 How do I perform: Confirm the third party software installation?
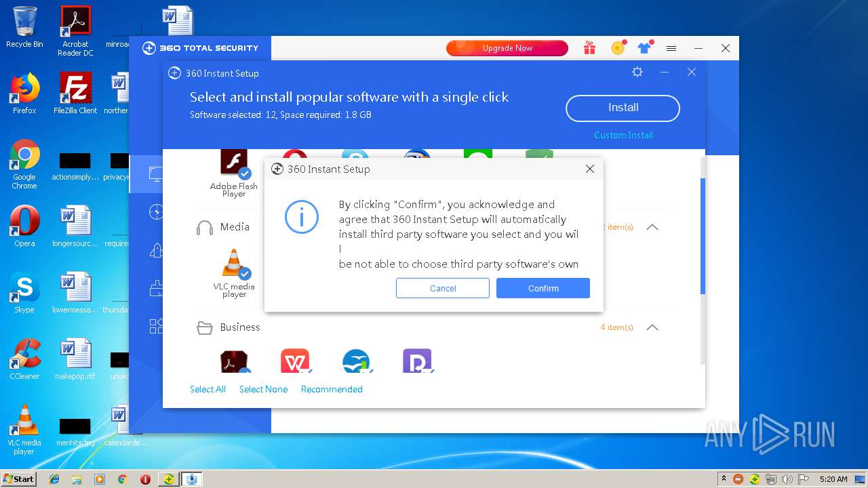[x=542, y=288]
